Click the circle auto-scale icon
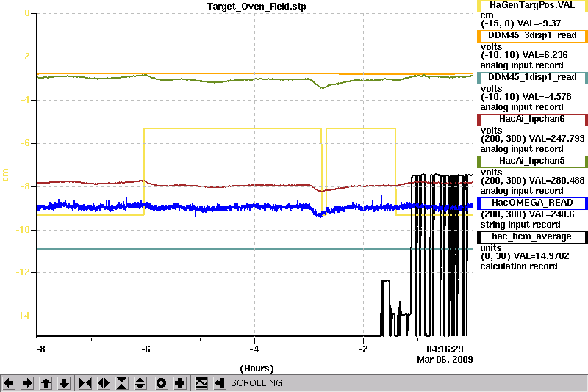 pyautogui.click(x=162, y=383)
